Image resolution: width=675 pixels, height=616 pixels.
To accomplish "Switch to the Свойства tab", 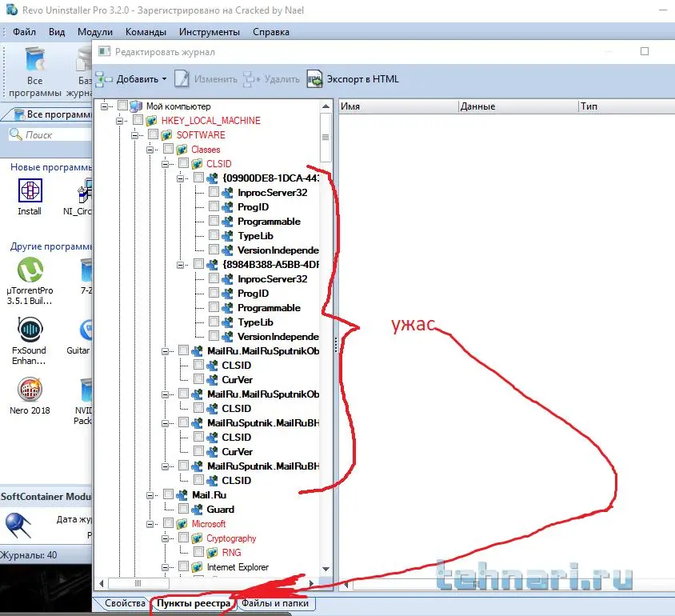I will (x=125, y=603).
